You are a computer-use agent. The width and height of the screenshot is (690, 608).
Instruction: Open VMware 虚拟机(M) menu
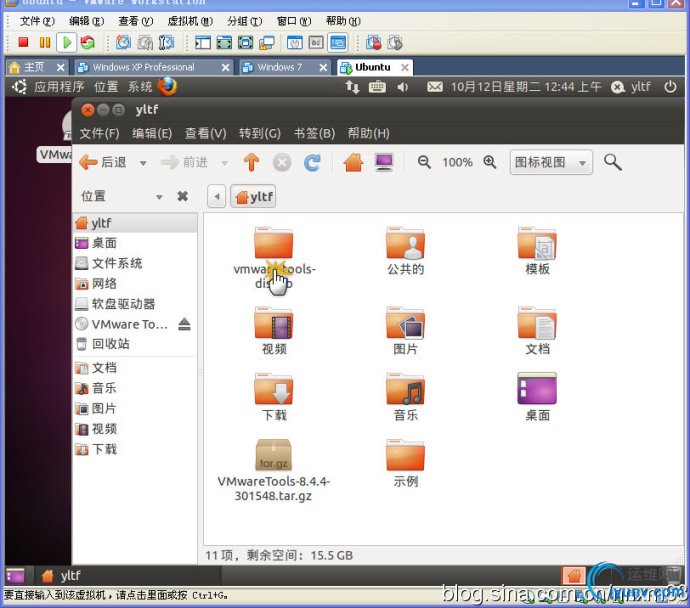tap(190, 21)
